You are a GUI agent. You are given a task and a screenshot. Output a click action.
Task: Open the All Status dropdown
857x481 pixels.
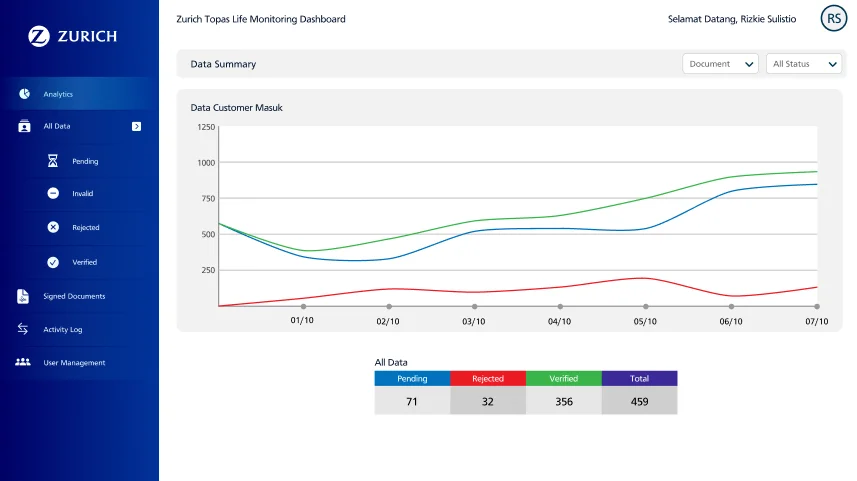(x=804, y=64)
